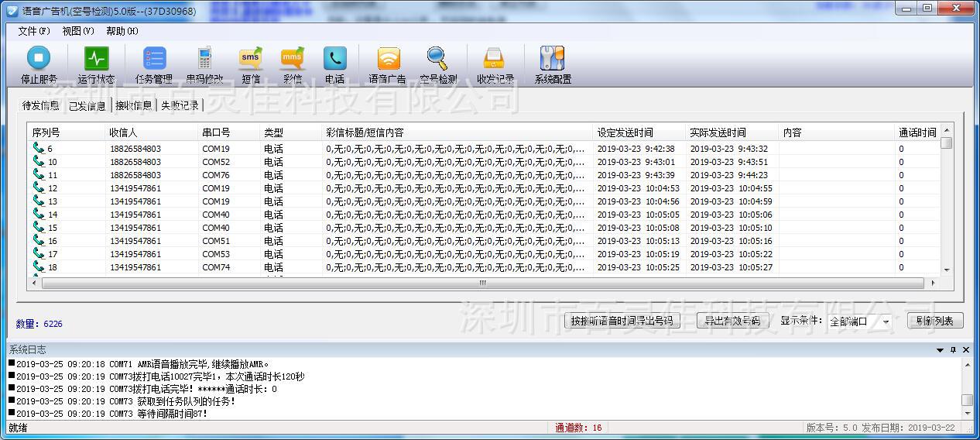980x440 pixels.
Task: Click phone icon in row 10
Action: [x=39, y=161]
